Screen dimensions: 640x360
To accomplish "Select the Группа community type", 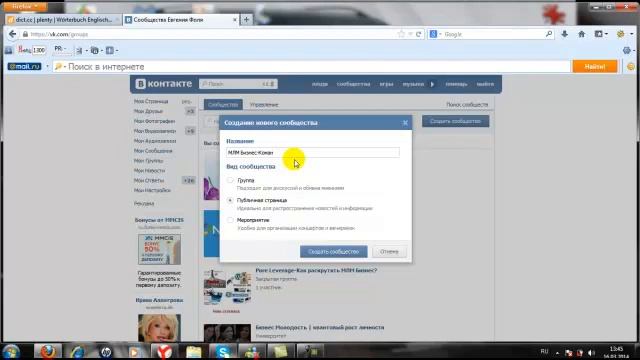I will 230,180.
